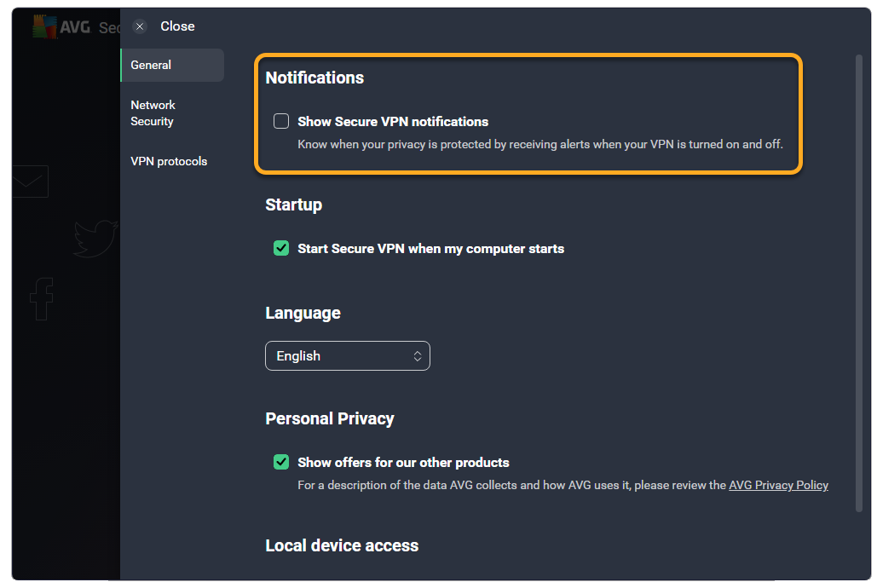Select the General settings tab
877x588 pixels.
click(171, 65)
